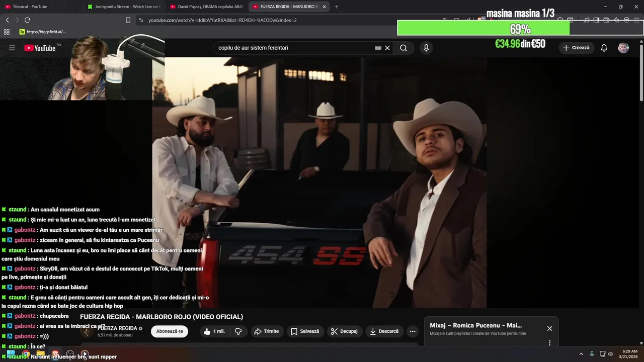The height and width of the screenshot is (362, 644).
Task: Click chat message 'Am canalul monetizat acum'
Action: (65, 210)
